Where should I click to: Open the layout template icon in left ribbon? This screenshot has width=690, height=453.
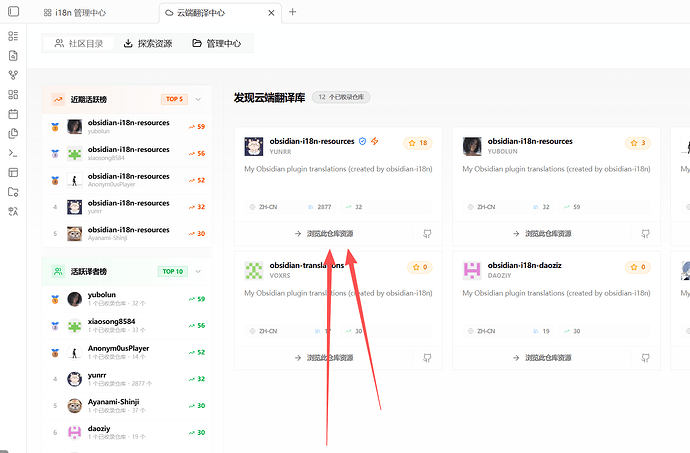[x=13, y=172]
